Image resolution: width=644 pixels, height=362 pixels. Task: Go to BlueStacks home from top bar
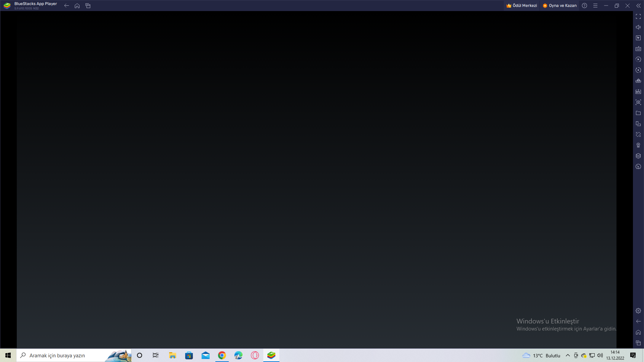pos(77,6)
